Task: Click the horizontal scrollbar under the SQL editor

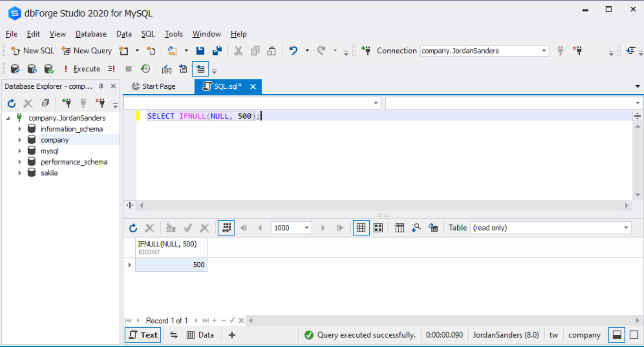Action: tap(384, 205)
